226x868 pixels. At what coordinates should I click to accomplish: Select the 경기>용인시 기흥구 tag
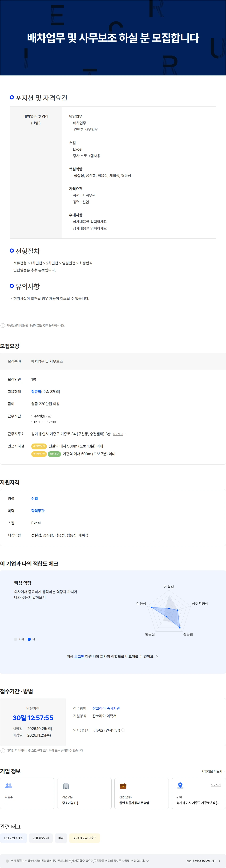[x=85, y=838]
